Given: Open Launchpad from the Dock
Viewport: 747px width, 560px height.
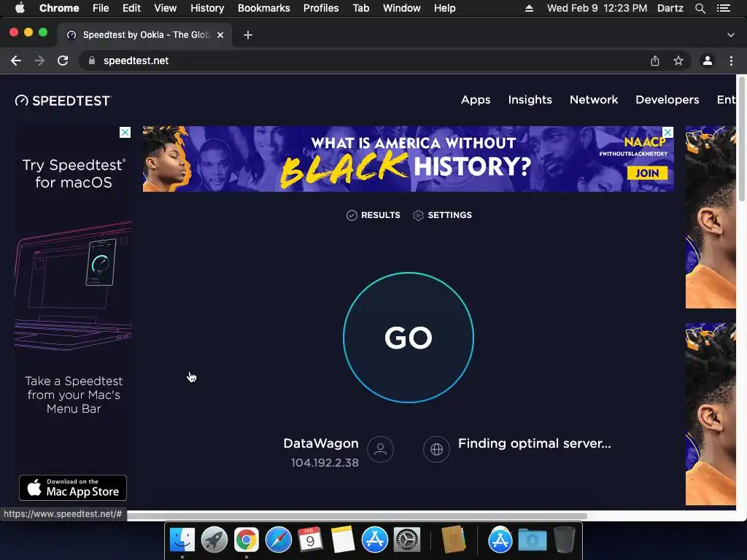Looking at the screenshot, I should coord(214,540).
